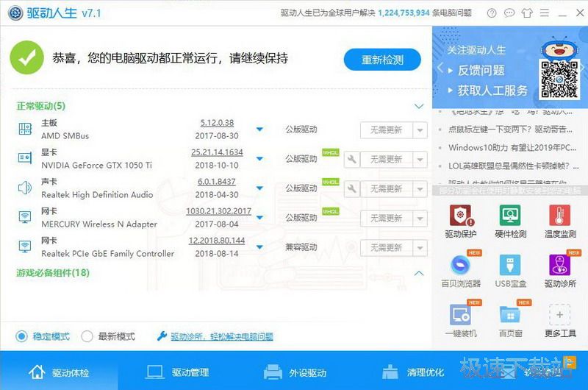Open the 无需更新 dropdown arrow in Realtek Audio row
The width and height of the screenshot is (588, 390).
pos(420,189)
